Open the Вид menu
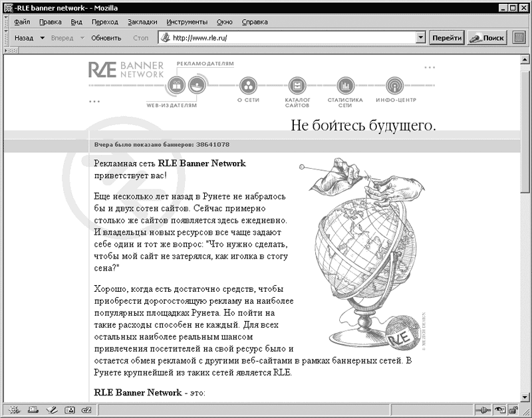Image resolution: width=532 pixels, height=418 pixels. coord(76,22)
